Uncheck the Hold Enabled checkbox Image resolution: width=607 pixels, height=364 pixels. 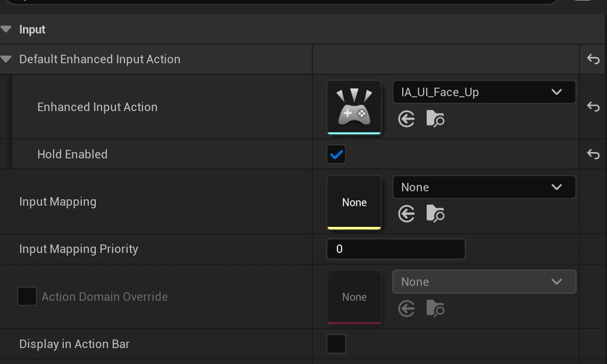click(x=336, y=154)
